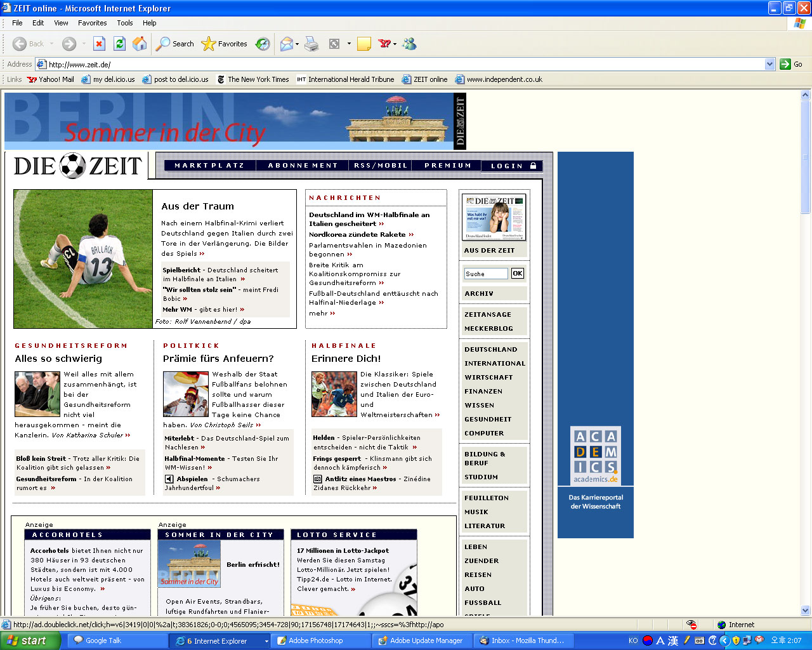
Task: Open the Favorites star button
Action: click(225, 44)
